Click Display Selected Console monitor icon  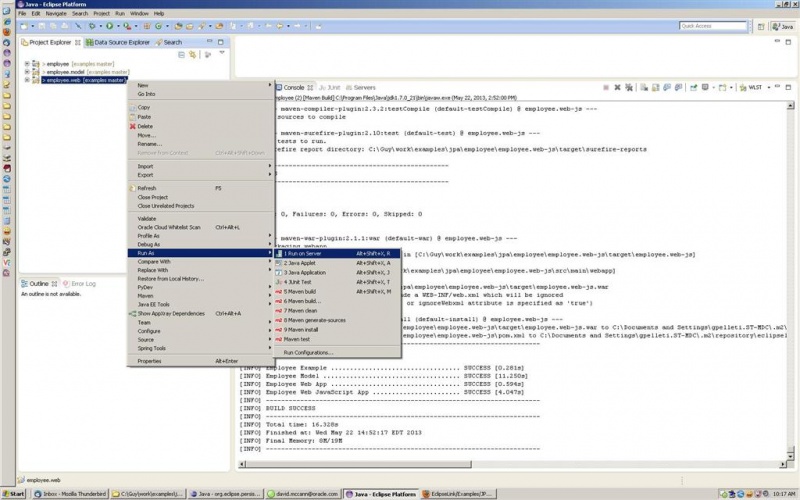coord(705,88)
